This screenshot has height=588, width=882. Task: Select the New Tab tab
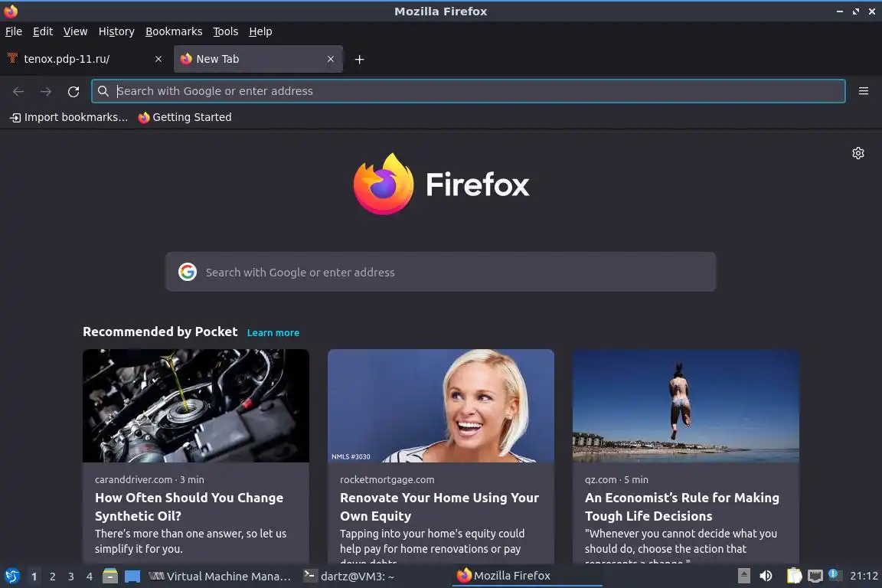click(x=258, y=59)
